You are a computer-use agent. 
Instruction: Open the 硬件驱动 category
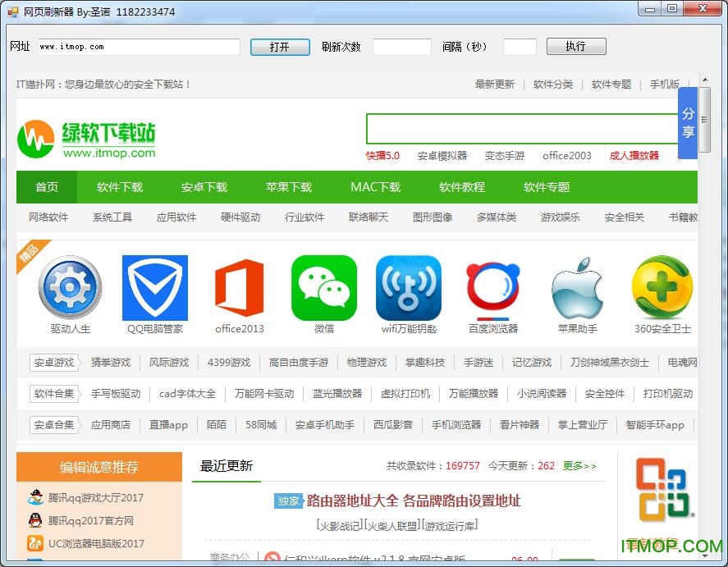point(240,217)
